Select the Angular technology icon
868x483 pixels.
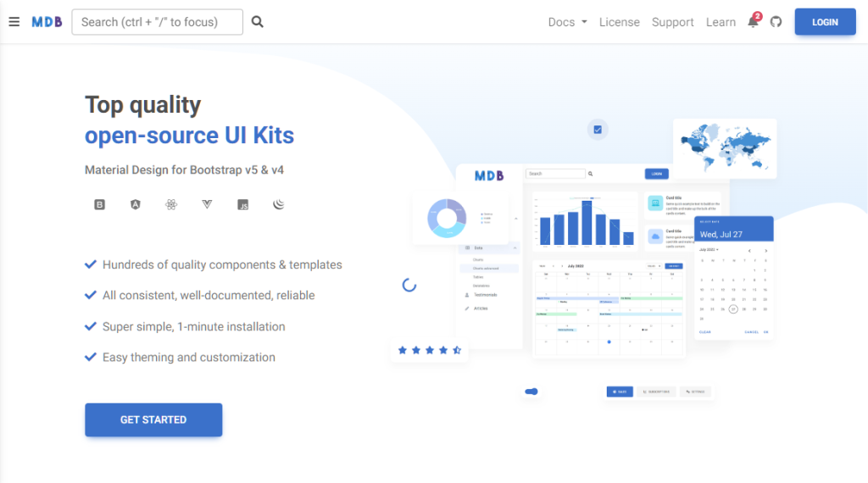coord(135,205)
